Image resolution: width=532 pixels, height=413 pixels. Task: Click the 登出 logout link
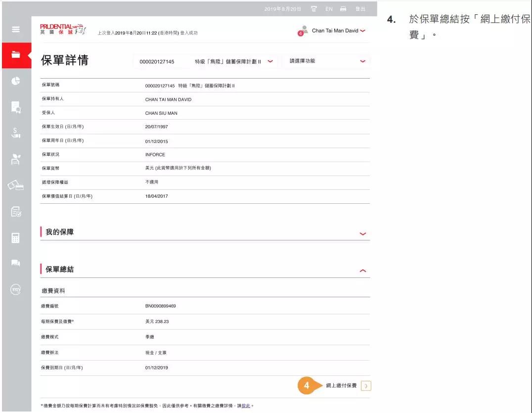(360, 9)
